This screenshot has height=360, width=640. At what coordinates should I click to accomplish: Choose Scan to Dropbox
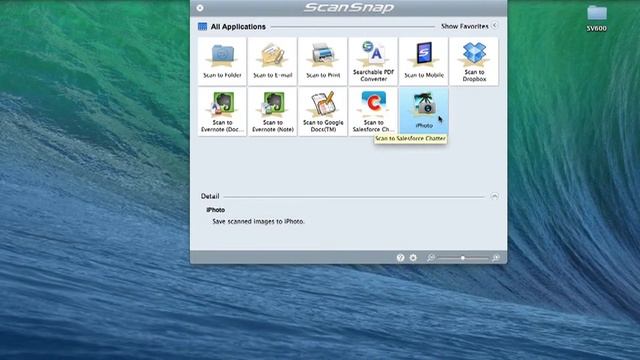pos(474,61)
